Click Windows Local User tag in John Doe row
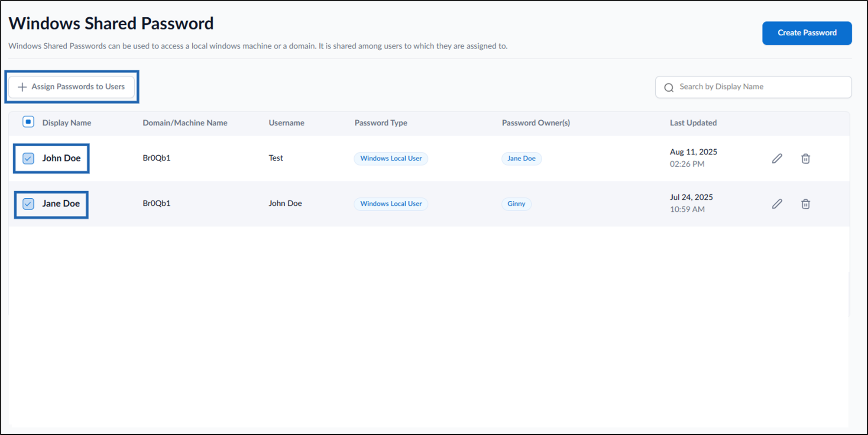Image resolution: width=868 pixels, height=435 pixels. click(391, 158)
